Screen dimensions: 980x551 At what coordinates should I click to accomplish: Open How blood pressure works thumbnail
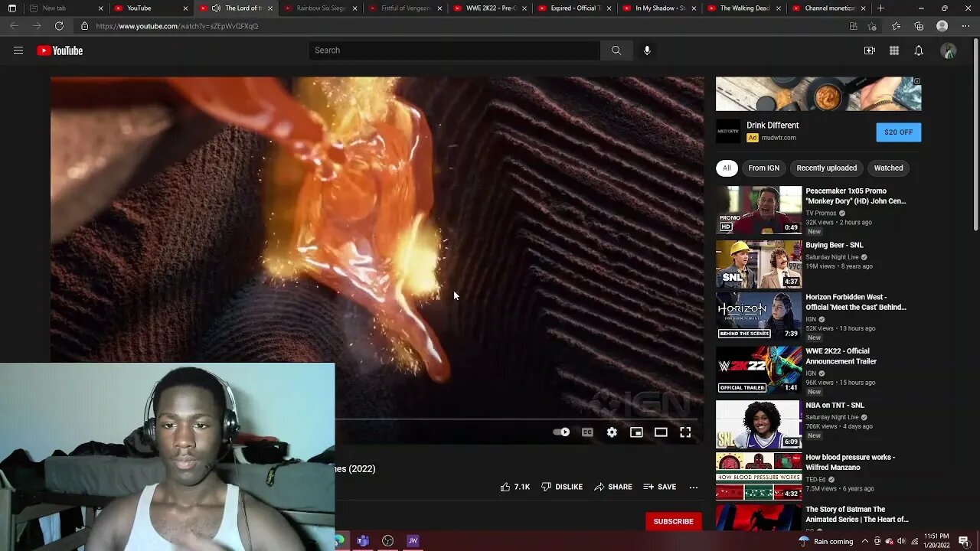pyautogui.click(x=759, y=477)
